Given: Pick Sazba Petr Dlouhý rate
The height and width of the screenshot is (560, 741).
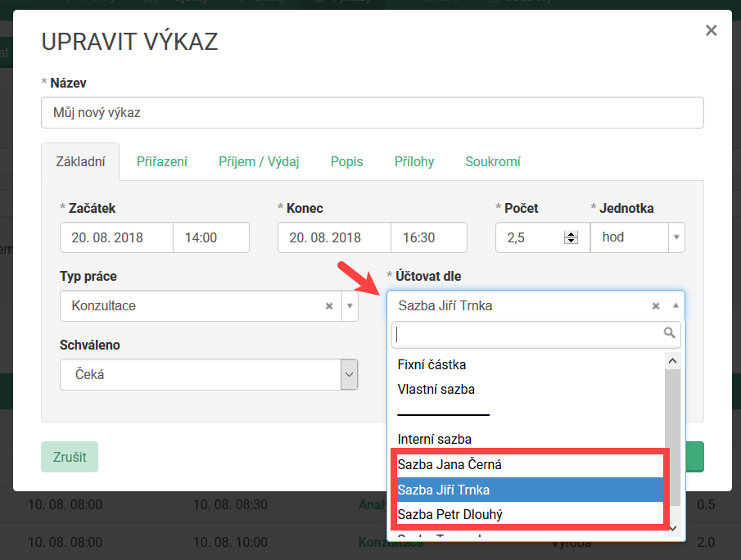Looking at the screenshot, I should (450, 515).
